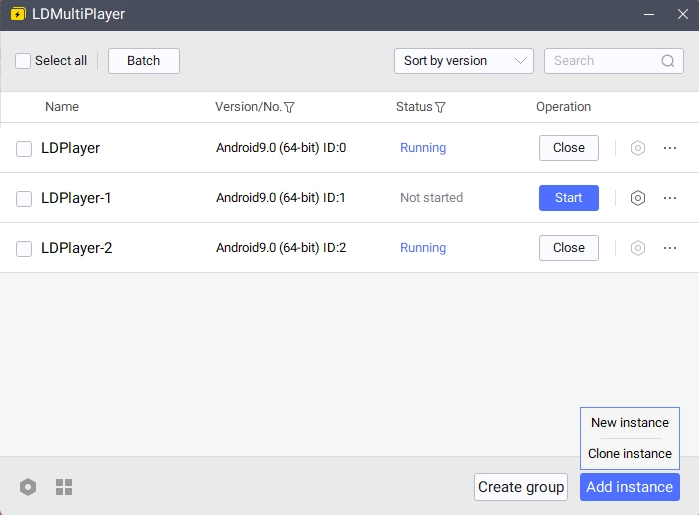The width and height of the screenshot is (699, 515).
Task: Open more options ellipsis for LDPlayer row
Action: pos(670,148)
